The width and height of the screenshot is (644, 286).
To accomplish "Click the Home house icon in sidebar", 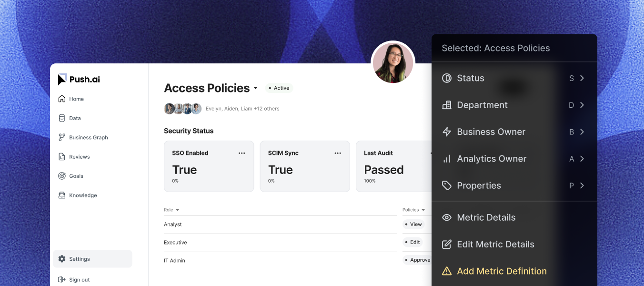I will pyautogui.click(x=62, y=99).
